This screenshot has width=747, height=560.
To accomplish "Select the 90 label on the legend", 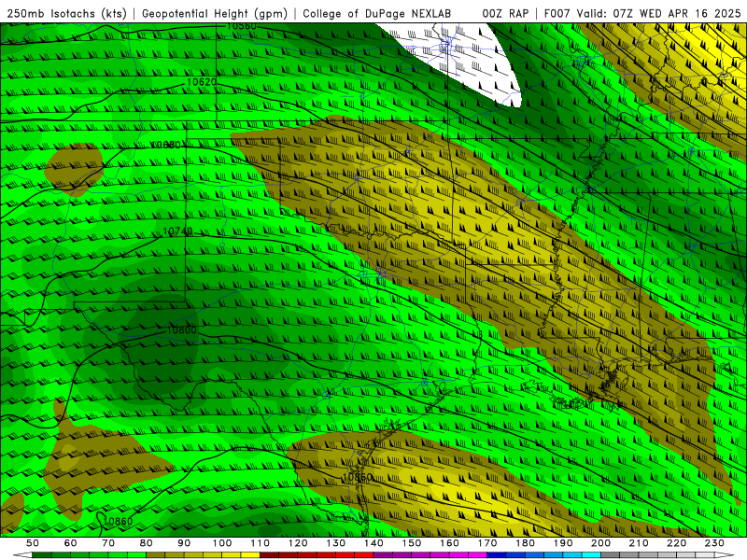I will coord(184,543).
